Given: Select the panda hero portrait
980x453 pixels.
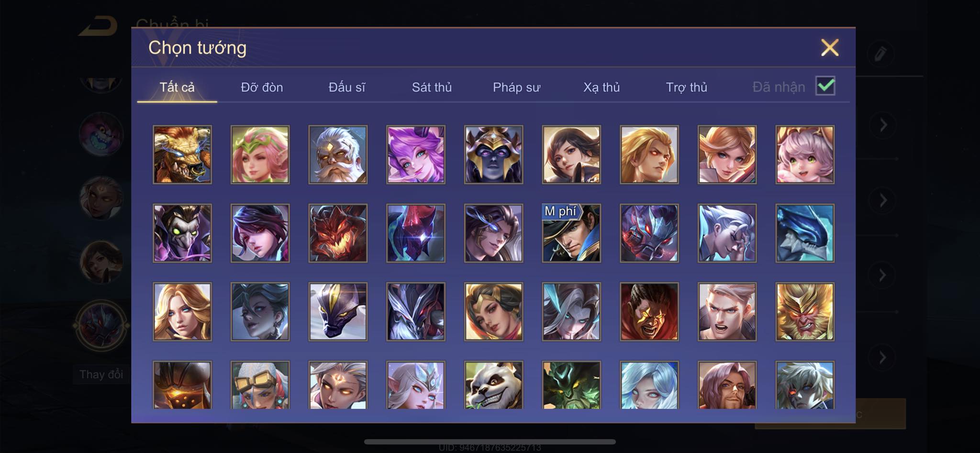Looking at the screenshot, I should click(x=493, y=385).
